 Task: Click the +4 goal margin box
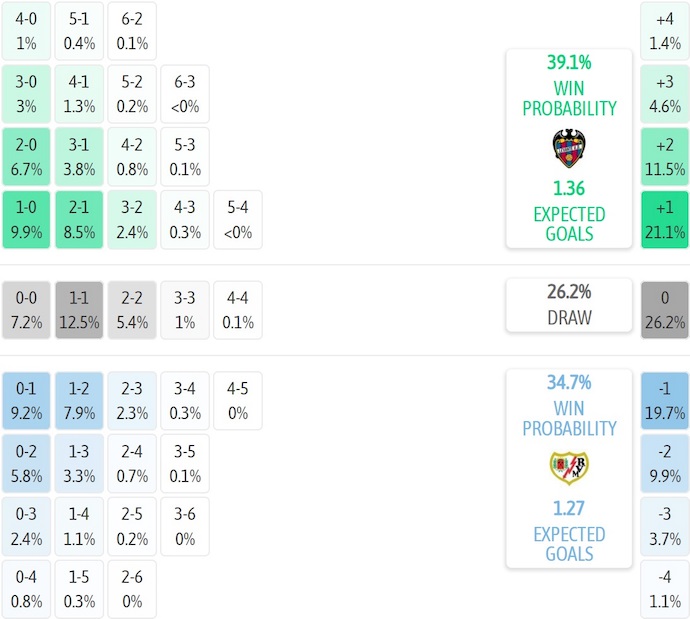click(x=665, y=30)
